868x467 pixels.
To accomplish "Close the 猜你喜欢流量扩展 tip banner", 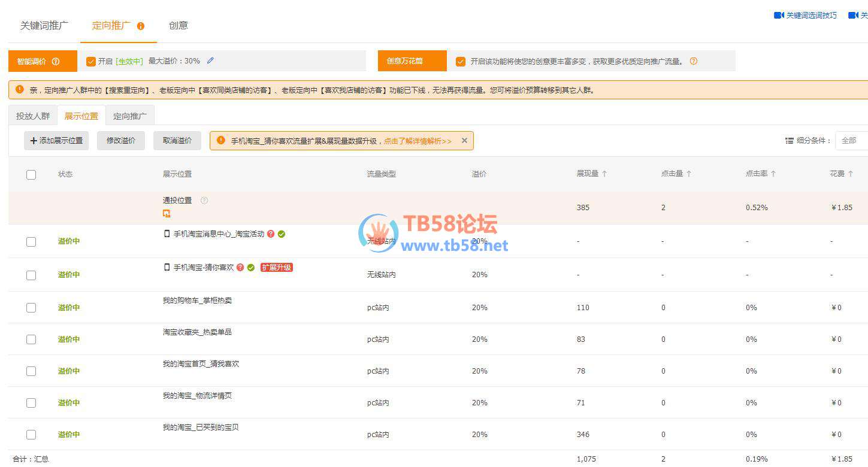I will 464,141.
